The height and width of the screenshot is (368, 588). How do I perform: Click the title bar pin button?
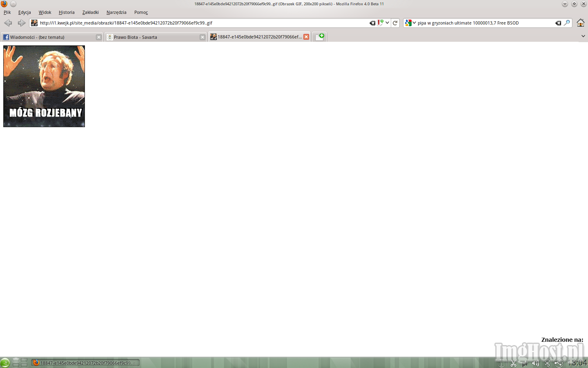click(x=13, y=4)
